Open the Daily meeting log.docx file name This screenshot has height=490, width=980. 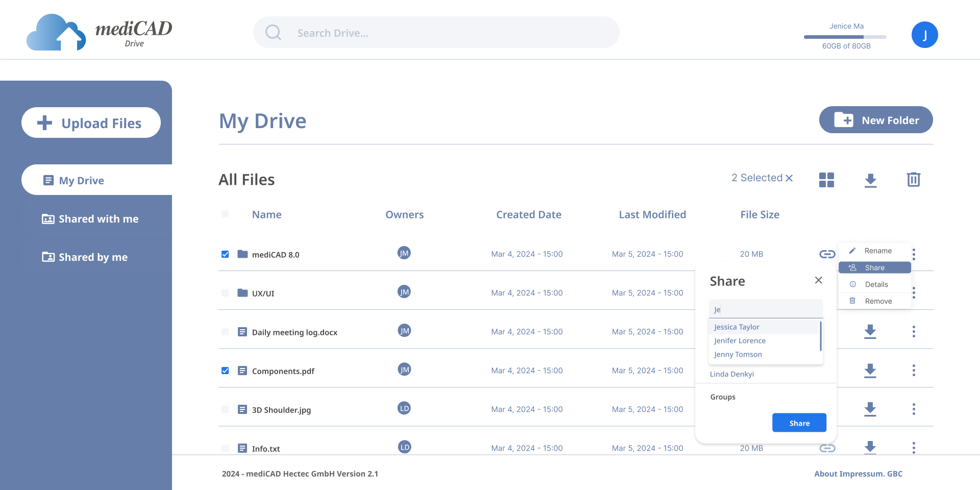coord(295,332)
